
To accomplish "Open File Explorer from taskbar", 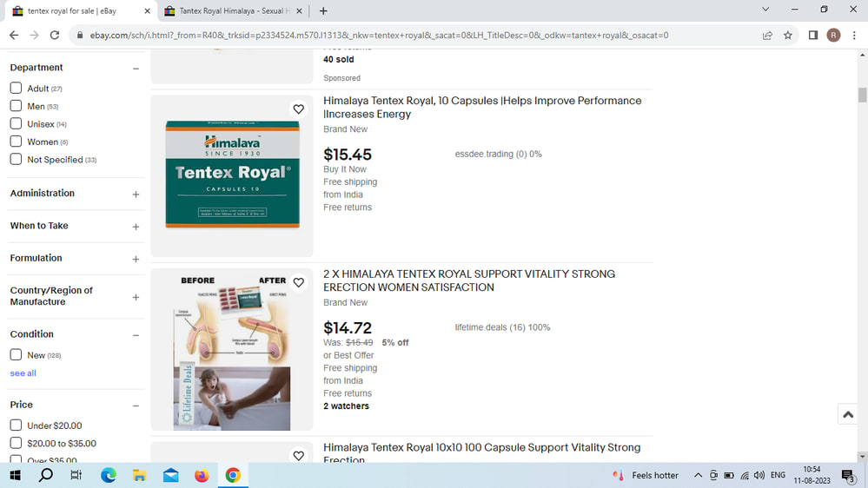I will (140, 475).
